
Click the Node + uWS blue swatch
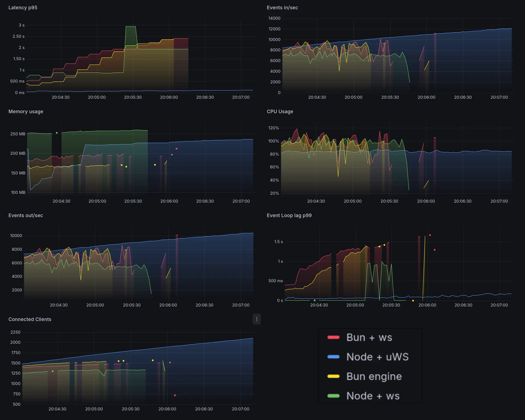coord(333,357)
